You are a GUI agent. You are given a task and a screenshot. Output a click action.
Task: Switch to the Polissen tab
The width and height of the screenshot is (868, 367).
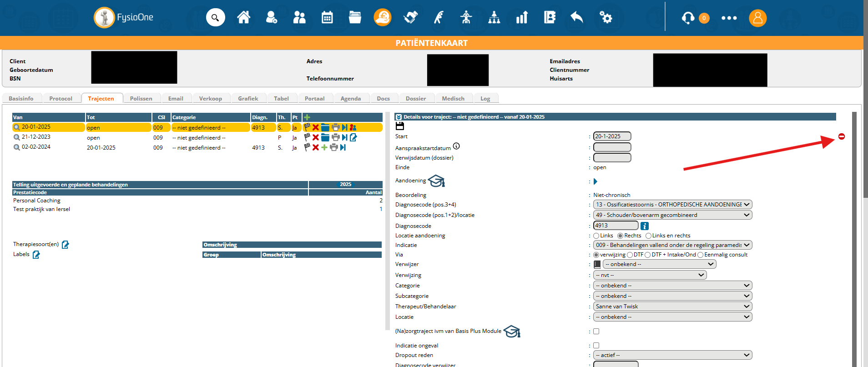tap(141, 99)
